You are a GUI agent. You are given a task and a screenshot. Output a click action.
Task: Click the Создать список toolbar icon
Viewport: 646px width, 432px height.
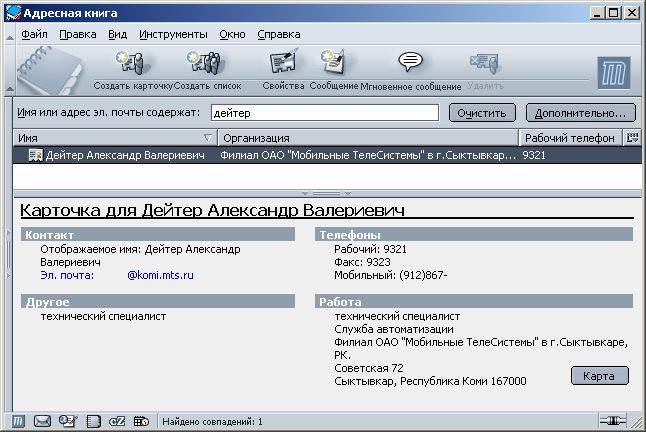[x=207, y=69]
